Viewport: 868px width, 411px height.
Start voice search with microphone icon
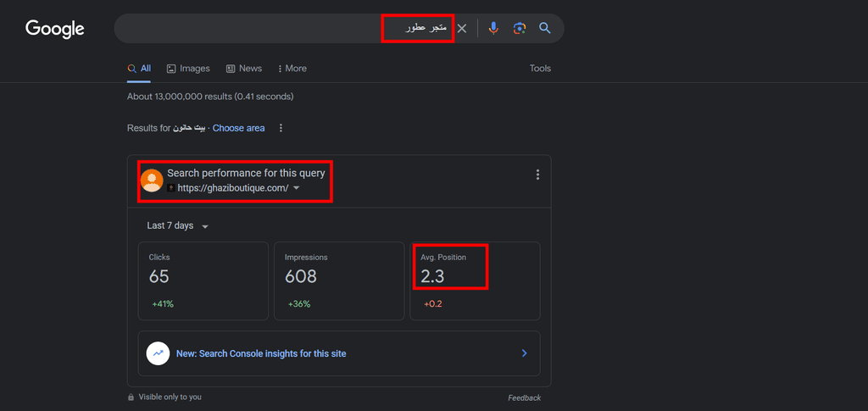point(493,28)
